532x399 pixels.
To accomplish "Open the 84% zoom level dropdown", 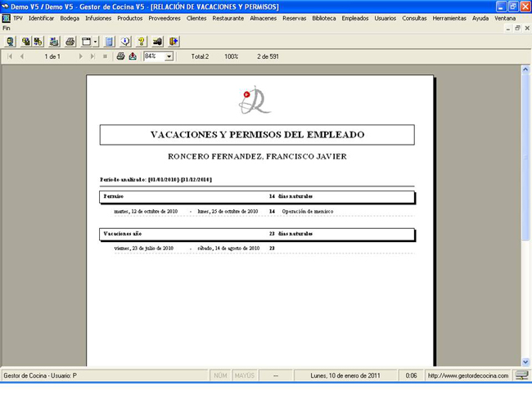I will 169,56.
